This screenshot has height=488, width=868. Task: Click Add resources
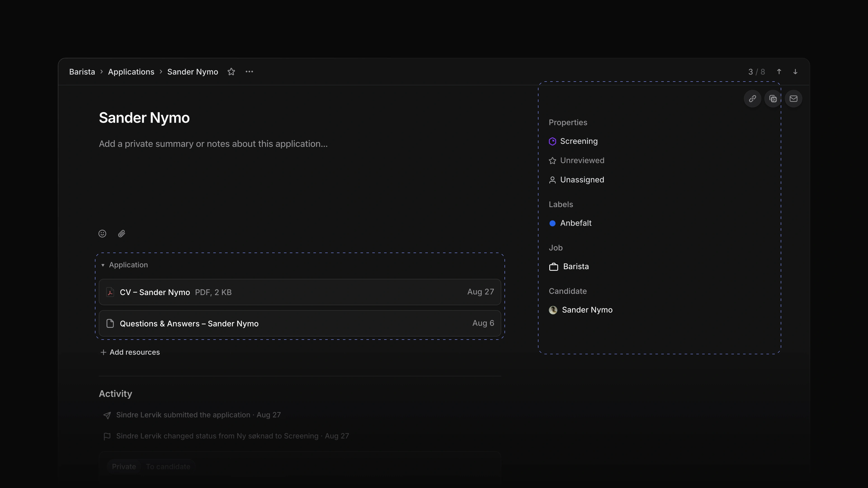[130, 352]
